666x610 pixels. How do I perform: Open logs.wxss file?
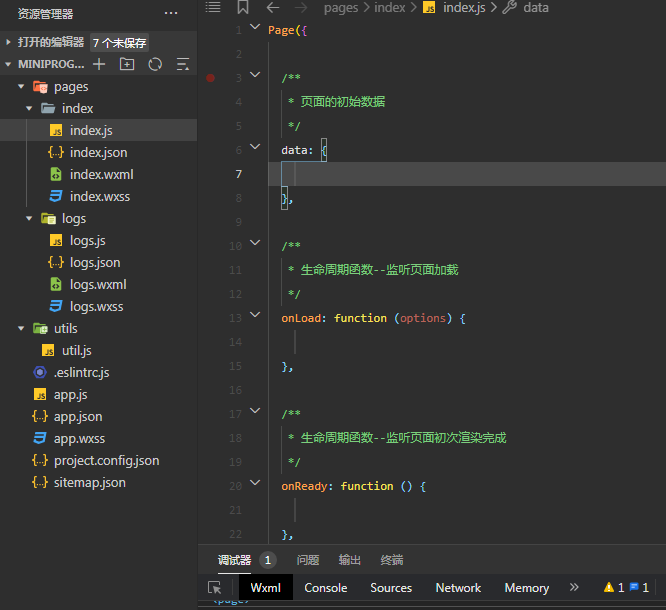point(99,307)
